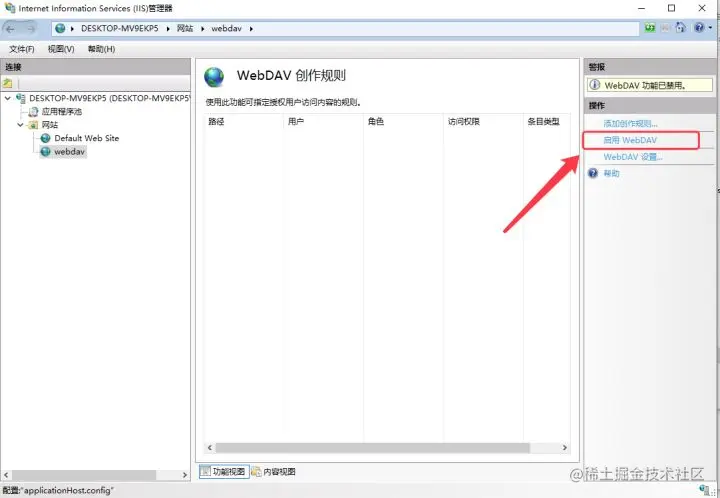Viewport: 720px width, 498px height.
Task: Open WebDAV 设置 link
Action: click(x=633, y=157)
